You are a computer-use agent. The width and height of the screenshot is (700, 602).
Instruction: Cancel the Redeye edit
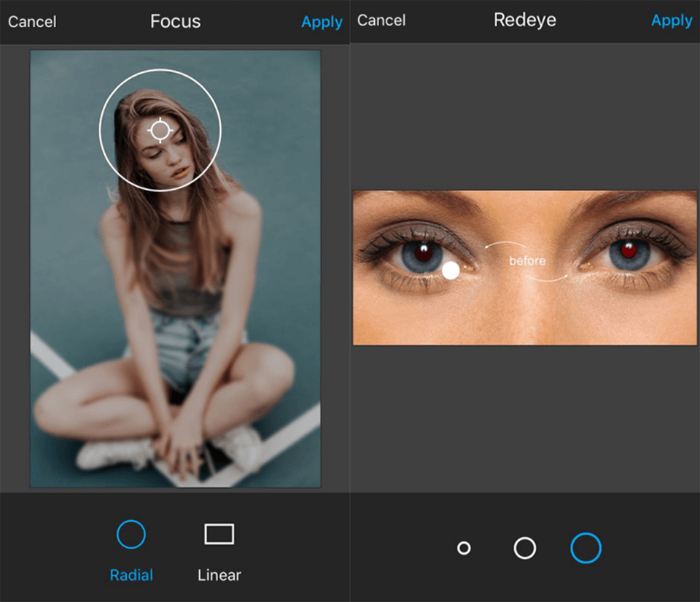pos(381,20)
